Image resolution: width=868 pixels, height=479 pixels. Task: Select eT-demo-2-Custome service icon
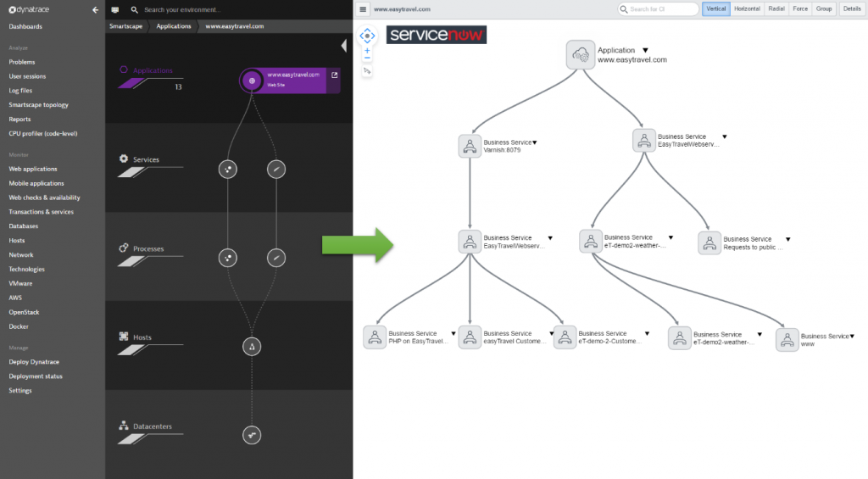(565, 337)
